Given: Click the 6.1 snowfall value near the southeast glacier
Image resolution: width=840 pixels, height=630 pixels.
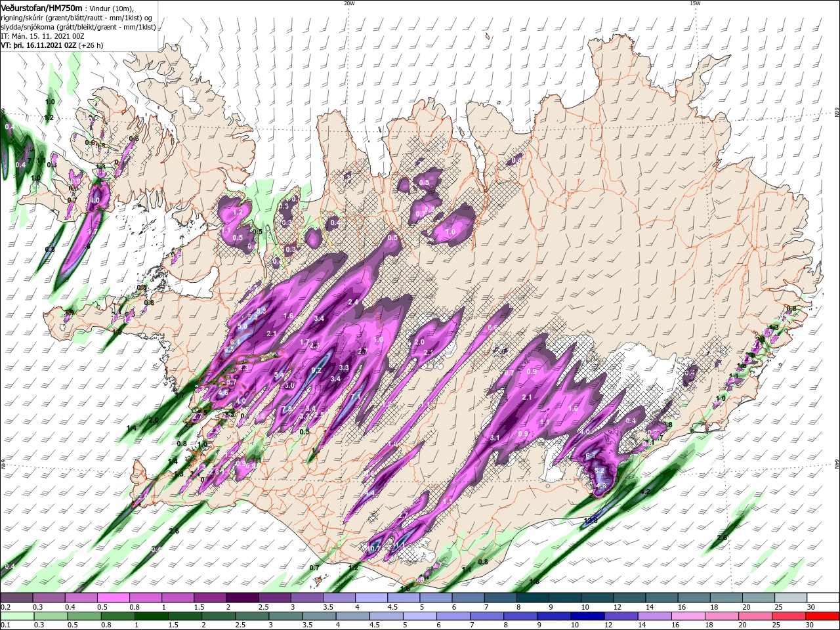Looking at the screenshot, I should coord(590,455).
